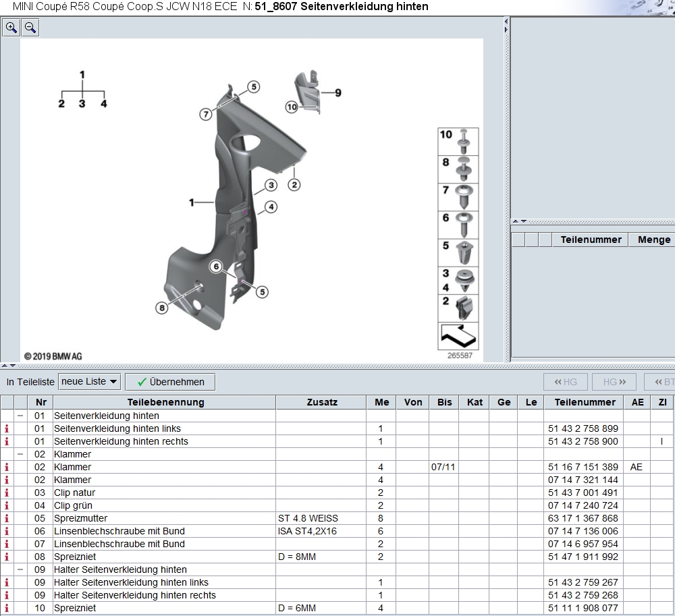Click info icon for Seitenverkleidung hinten links
The image size is (675, 616).
7,428
